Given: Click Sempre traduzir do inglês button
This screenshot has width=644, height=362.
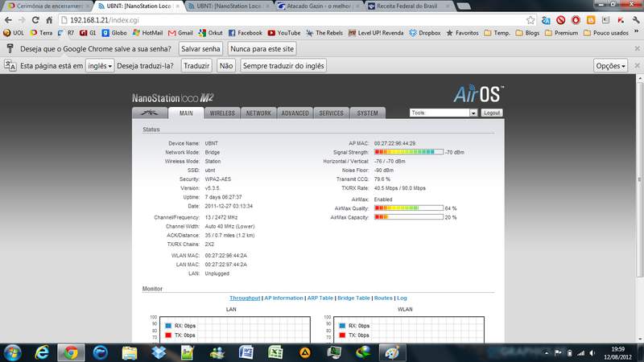Looking at the screenshot, I should pos(283,66).
